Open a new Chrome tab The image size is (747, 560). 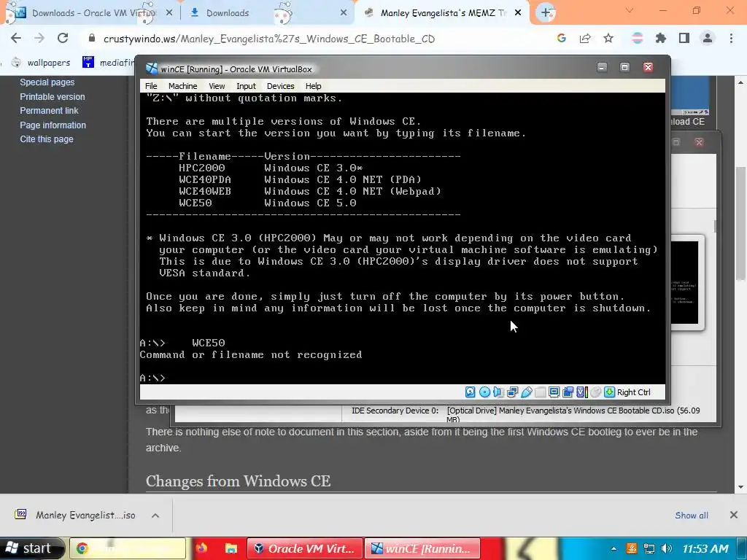(546, 13)
